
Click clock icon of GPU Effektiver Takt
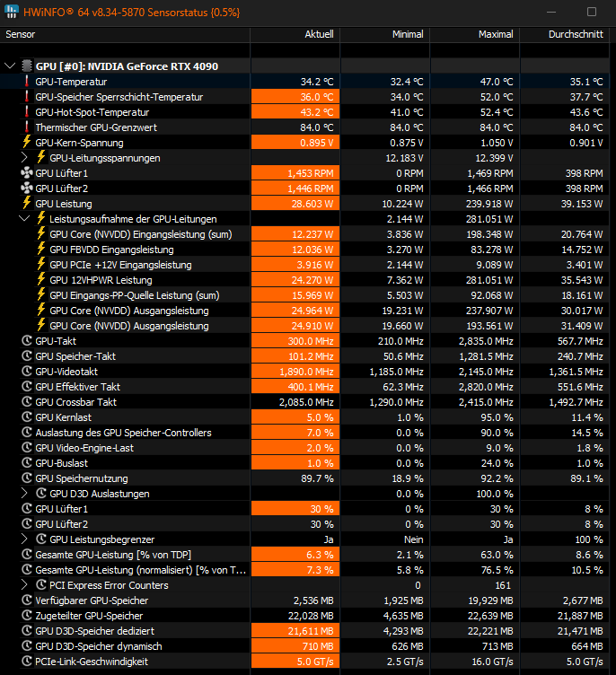point(27,387)
